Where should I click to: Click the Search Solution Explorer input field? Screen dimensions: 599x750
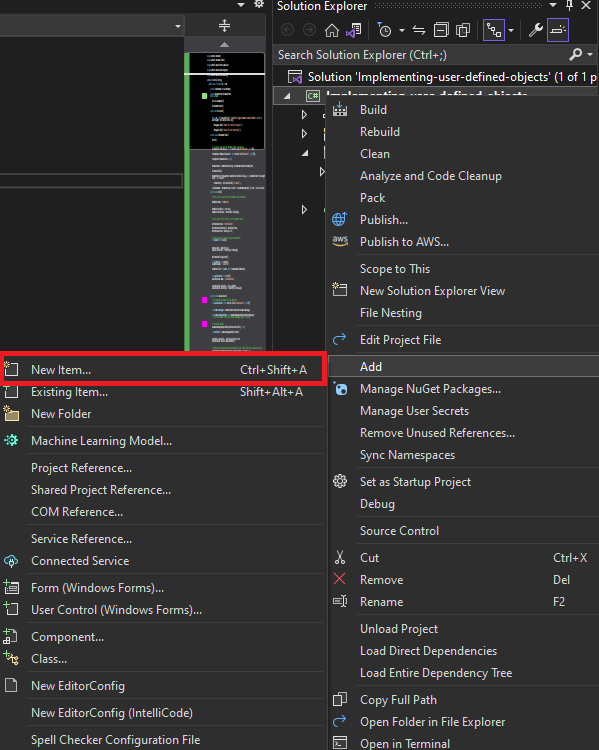pos(421,55)
